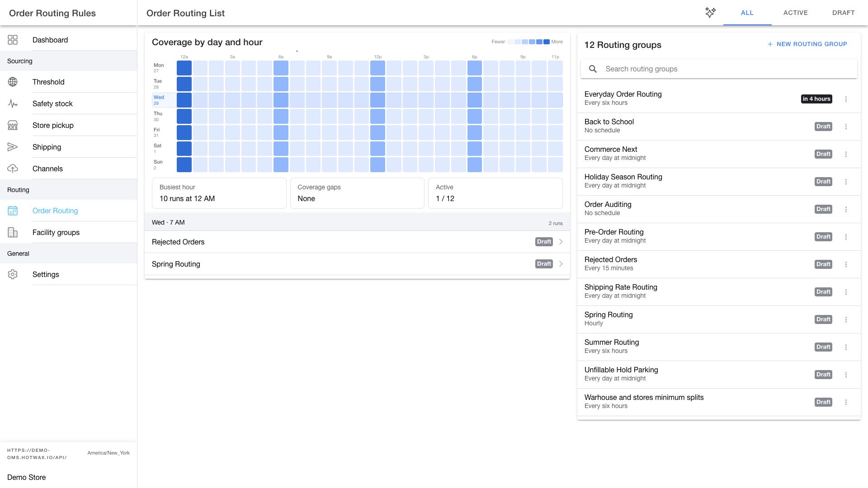Click 'Wed 29' row label in heatmap
Screen dimensions: 868x488
tap(159, 100)
